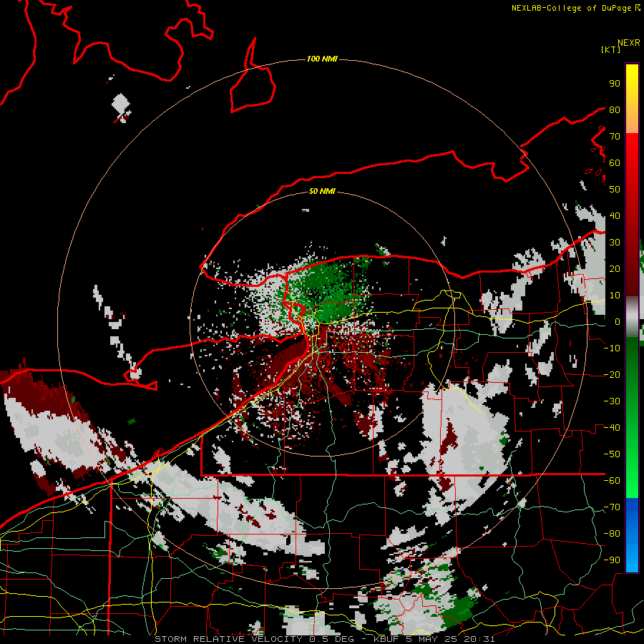Click the -20 legend value
The image size is (644, 644).
point(612,375)
